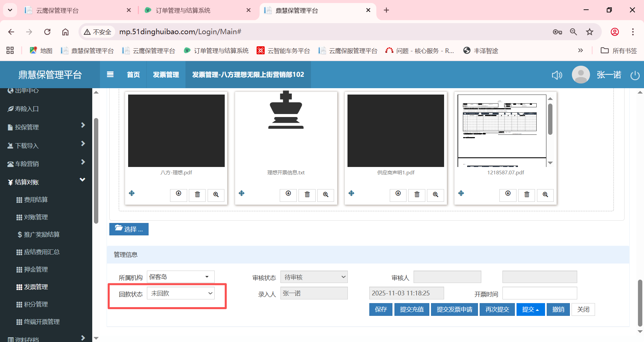Expand the 车险营销 sidebar menu
The width and height of the screenshot is (644, 342).
pyautogui.click(x=46, y=164)
